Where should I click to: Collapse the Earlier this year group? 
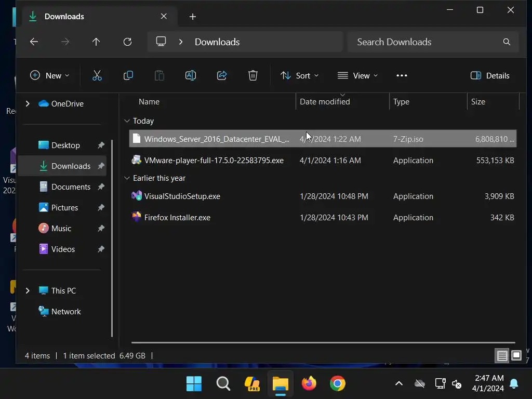click(x=127, y=178)
